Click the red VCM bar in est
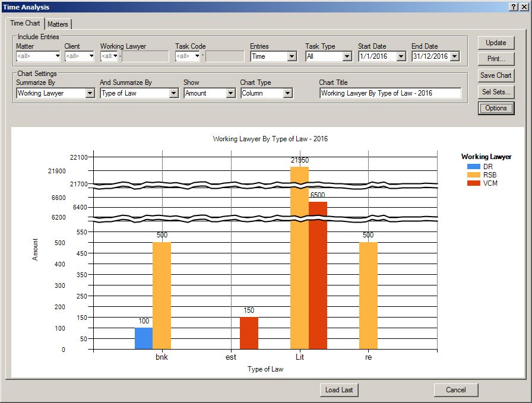 pos(249,333)
